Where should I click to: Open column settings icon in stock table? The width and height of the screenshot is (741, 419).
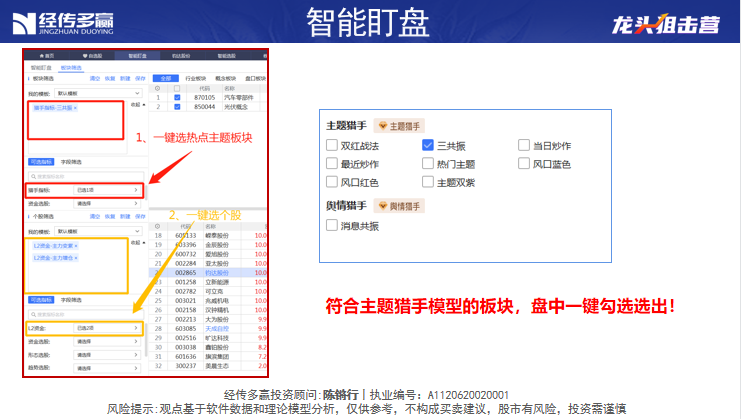(157, 226)
